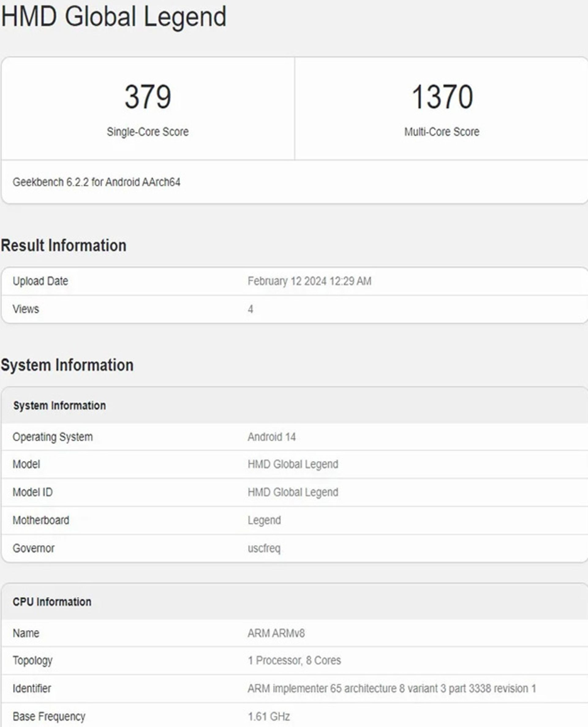Click the Multi-Core Score label
The height and width of the screenshot is (727, 588).
(x=442, y=131)
